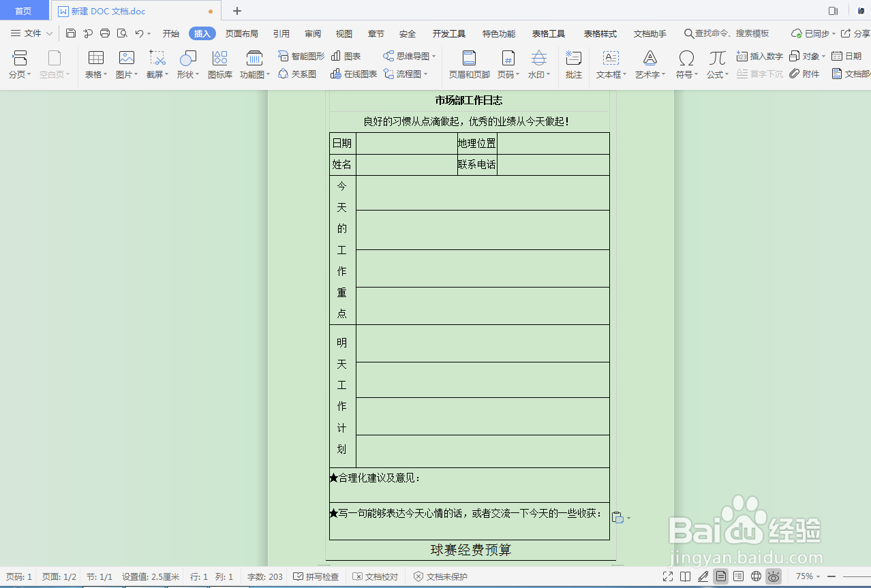
Task: Toggle the eye protection mode in status bar
Action: pyautogui.click(x=774, y=576)
